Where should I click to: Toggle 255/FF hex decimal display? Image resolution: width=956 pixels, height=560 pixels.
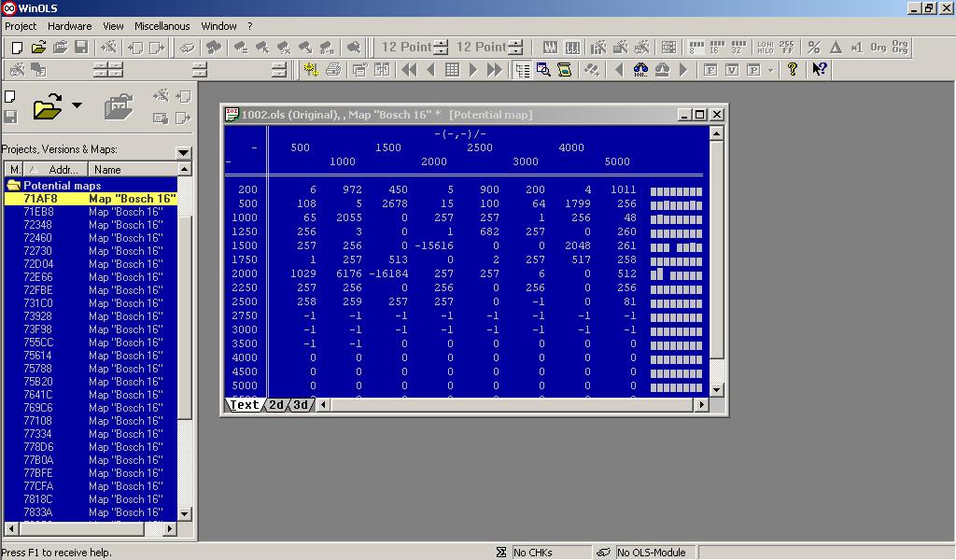[x=786, y=47]
